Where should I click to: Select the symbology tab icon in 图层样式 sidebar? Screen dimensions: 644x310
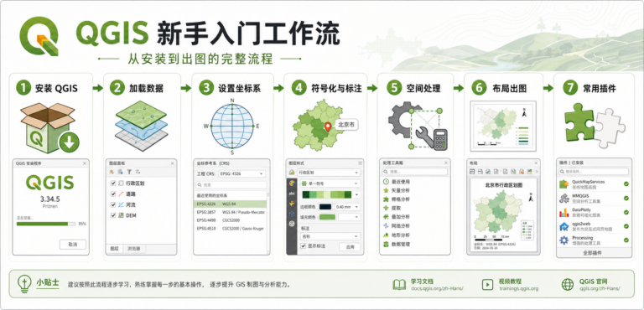pos(292,183)
